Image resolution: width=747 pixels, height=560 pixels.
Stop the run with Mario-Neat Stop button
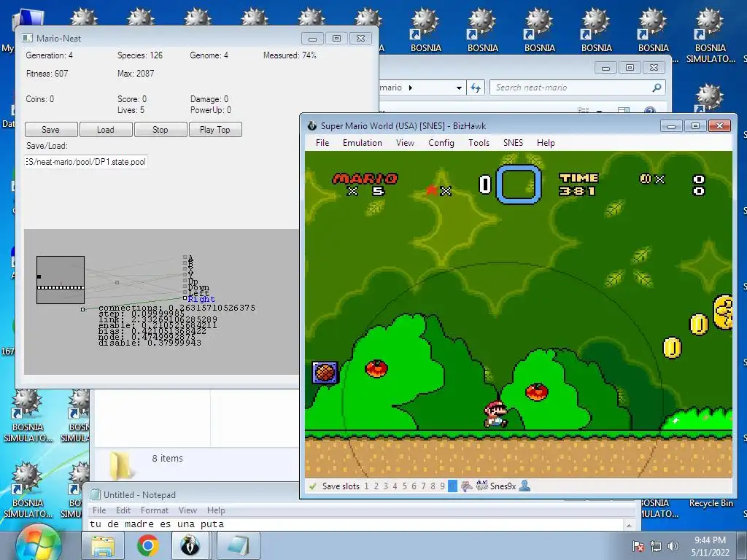coord(160,130)
